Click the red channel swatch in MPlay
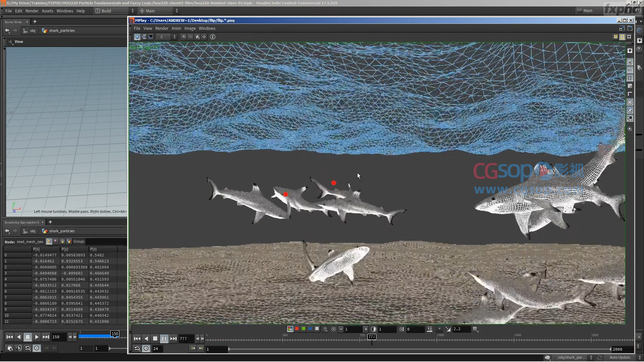Image resolution: width=644 pixels, height=362 pixels. pyautogui.click(x=297, y=329)
